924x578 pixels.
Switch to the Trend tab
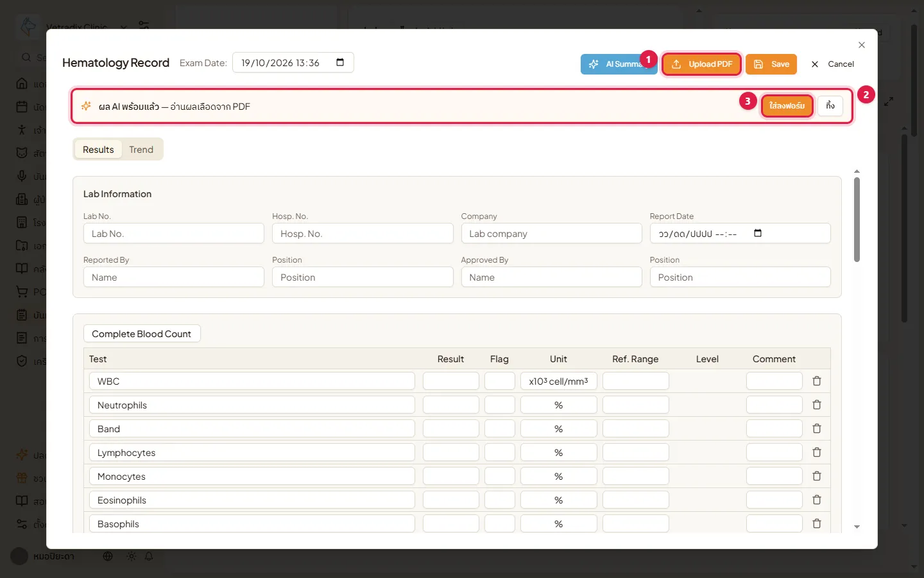pos(141,150)
